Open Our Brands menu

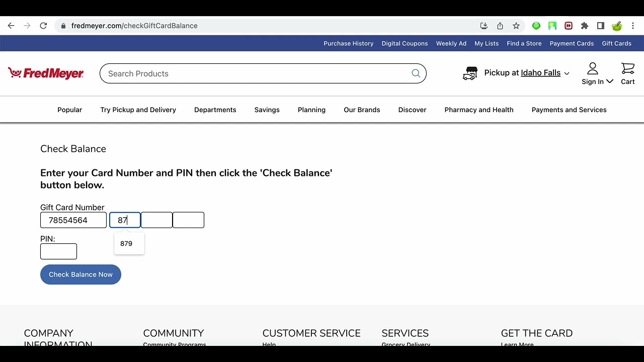pos(362,110)
